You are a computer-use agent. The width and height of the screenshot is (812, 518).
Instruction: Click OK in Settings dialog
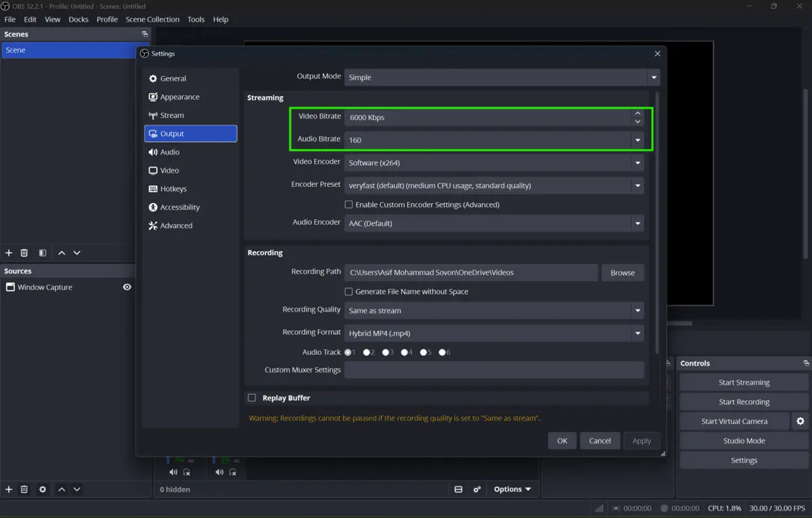click(562, 441)
